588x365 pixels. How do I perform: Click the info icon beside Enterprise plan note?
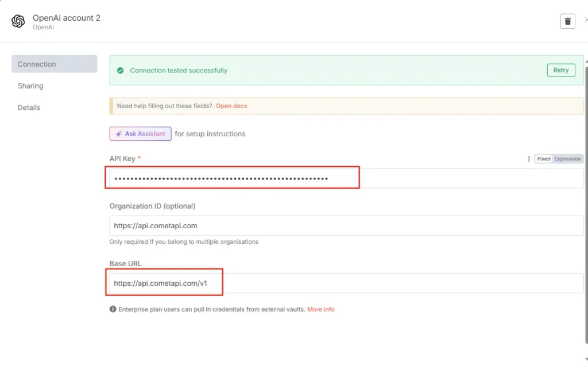coord(113,309)
